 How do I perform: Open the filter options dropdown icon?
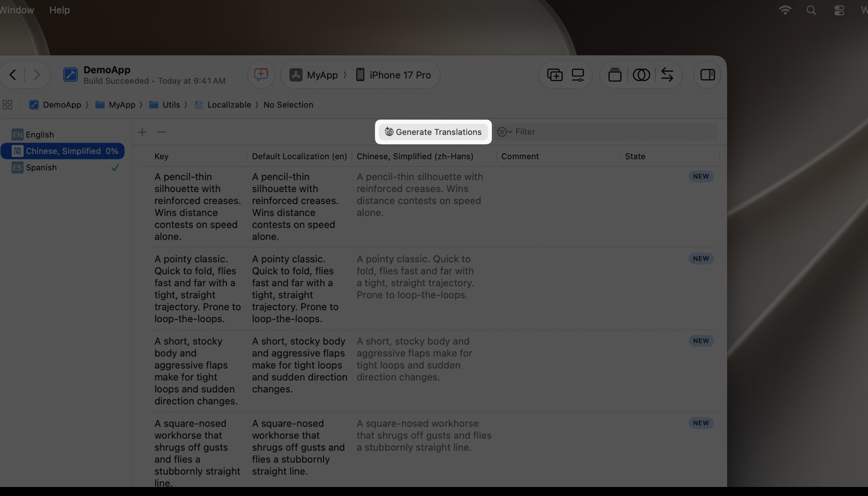pos(505,132)
